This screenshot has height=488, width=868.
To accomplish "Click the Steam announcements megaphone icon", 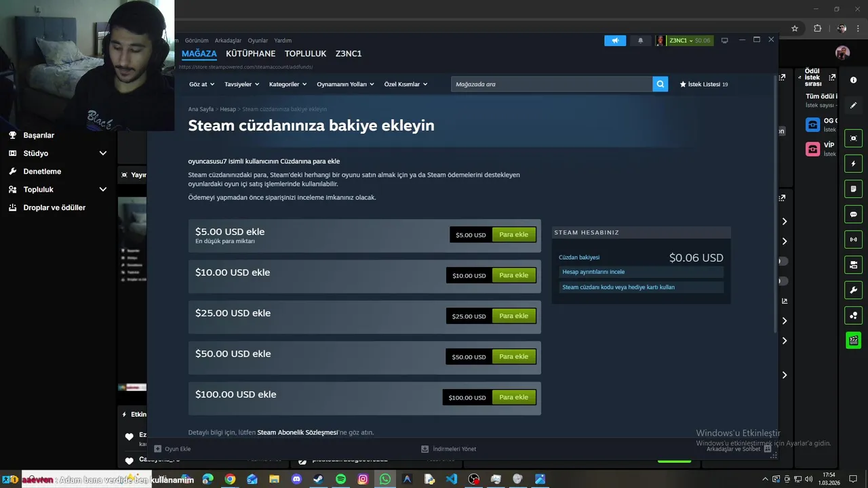I will click(615, 41).
